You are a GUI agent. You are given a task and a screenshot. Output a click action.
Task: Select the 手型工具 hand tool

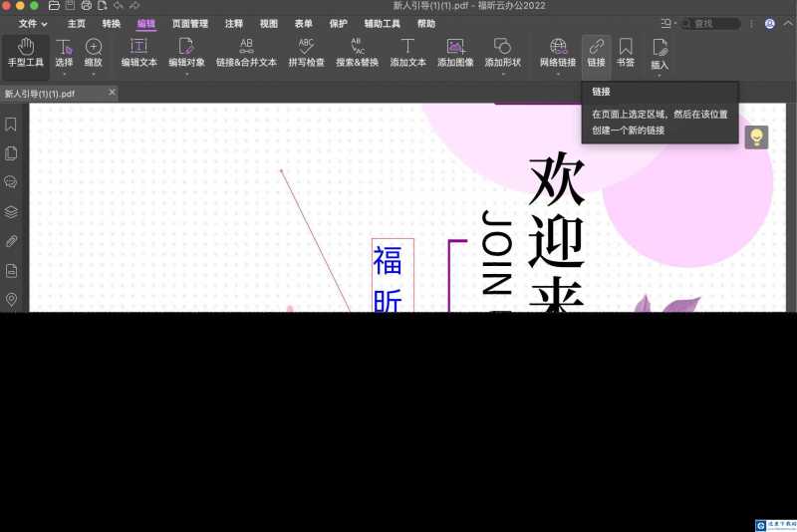tap(26, 53)
